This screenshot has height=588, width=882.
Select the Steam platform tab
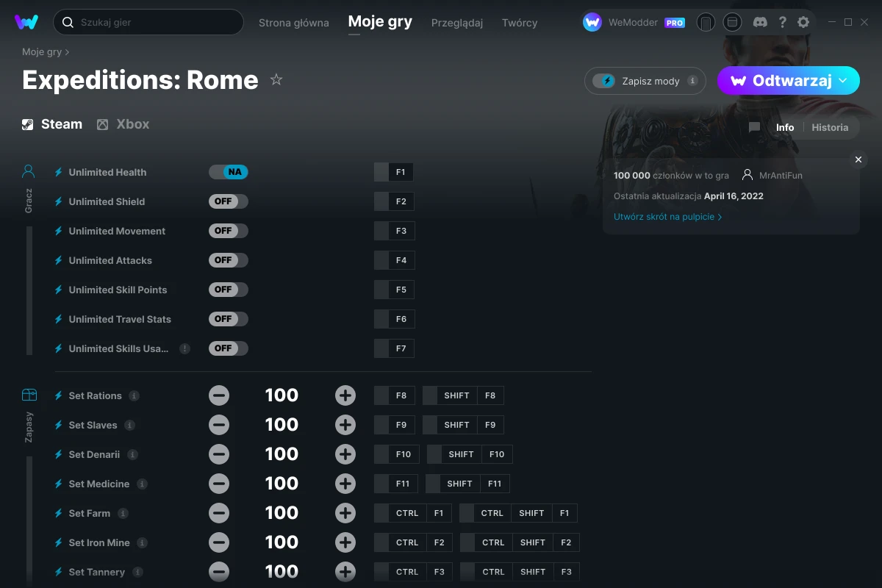coord(52,124)
